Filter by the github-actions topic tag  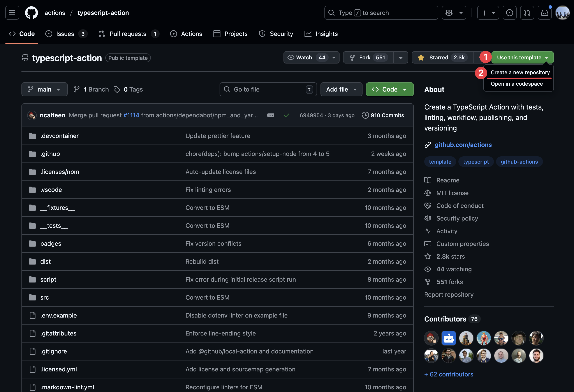tap(519, 162)
